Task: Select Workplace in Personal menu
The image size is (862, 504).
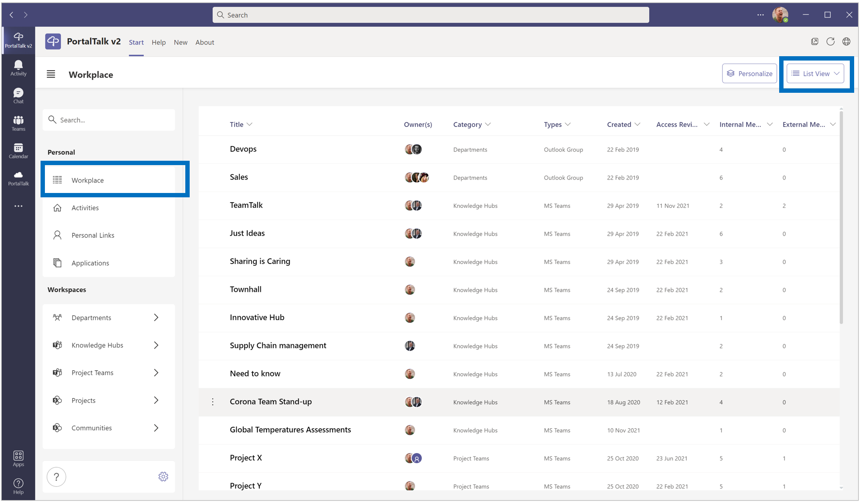Action: (109, 180)
